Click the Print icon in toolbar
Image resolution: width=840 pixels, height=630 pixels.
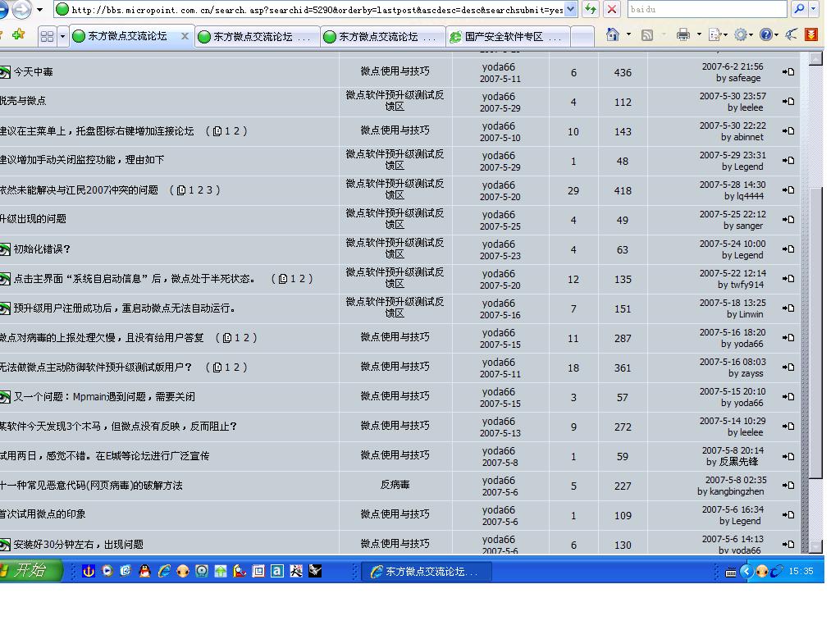point(682,34)
